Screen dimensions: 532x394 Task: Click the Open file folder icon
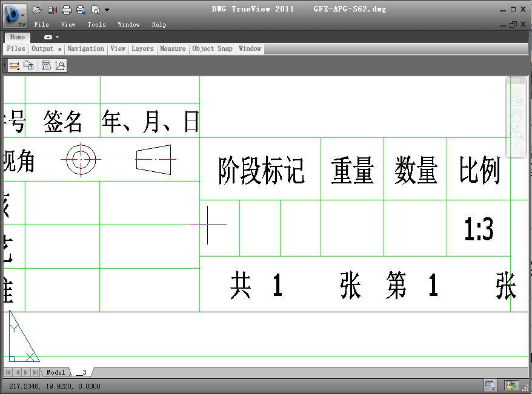tap(38, 10)
